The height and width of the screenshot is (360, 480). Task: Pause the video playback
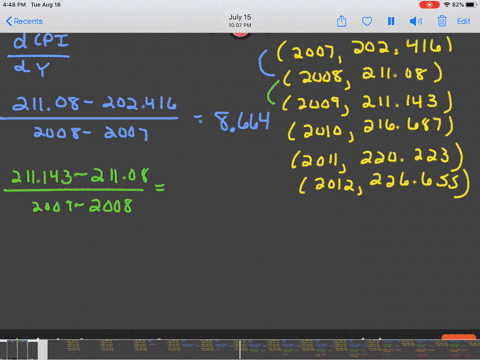pos(391,21)
